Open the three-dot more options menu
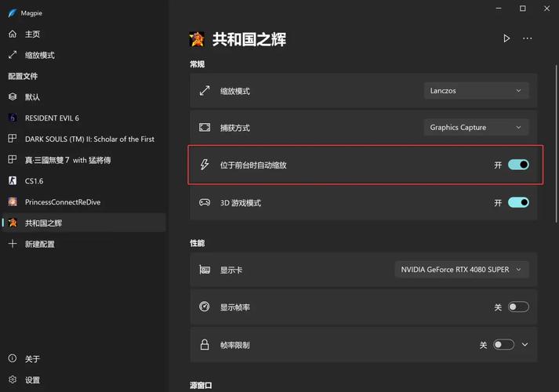The width and height of the screenshot is (559, 392). [x=528, y=38]
